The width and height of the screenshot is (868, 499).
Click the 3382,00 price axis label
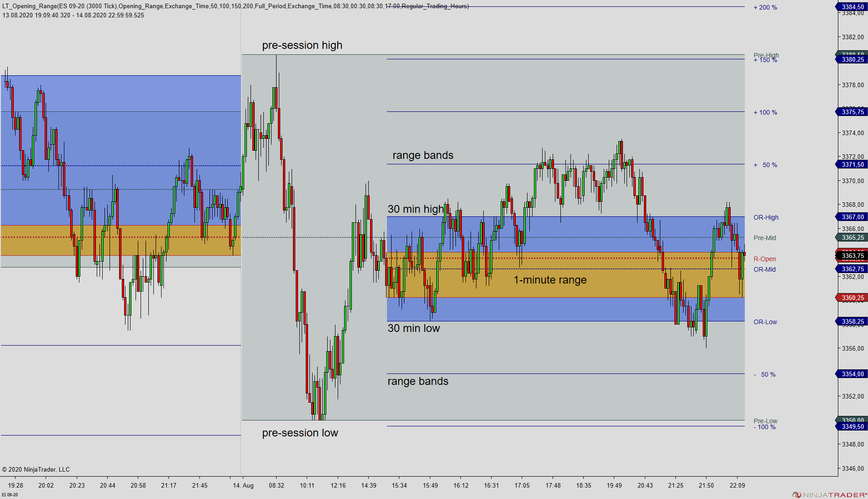pos(852,37)
